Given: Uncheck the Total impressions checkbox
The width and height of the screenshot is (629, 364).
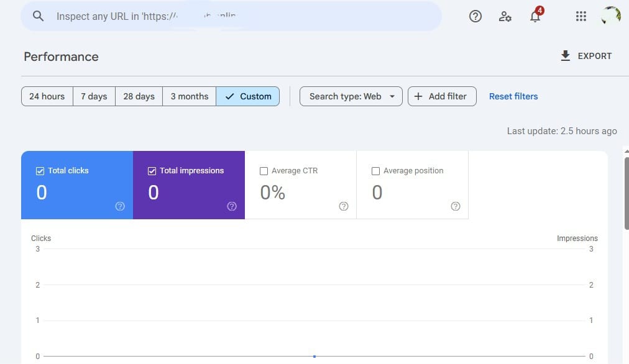Looking at the screenshot, I should tap(152, 171).
